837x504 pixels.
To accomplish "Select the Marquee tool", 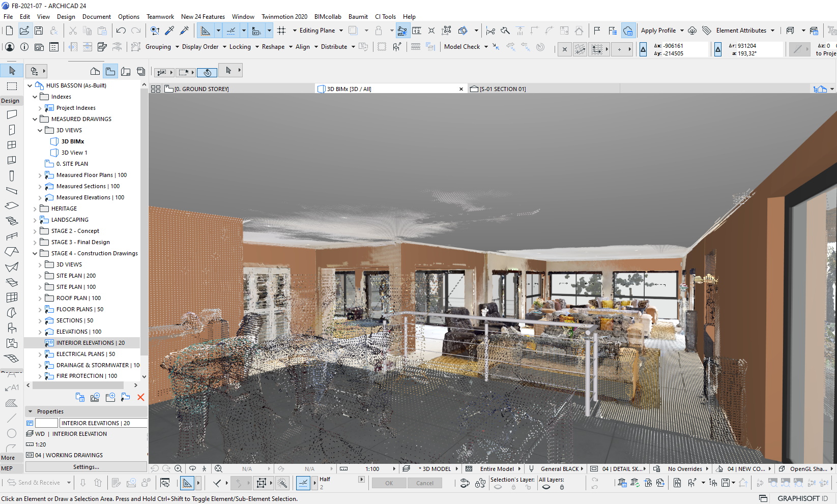I will (x=12, y=86).
